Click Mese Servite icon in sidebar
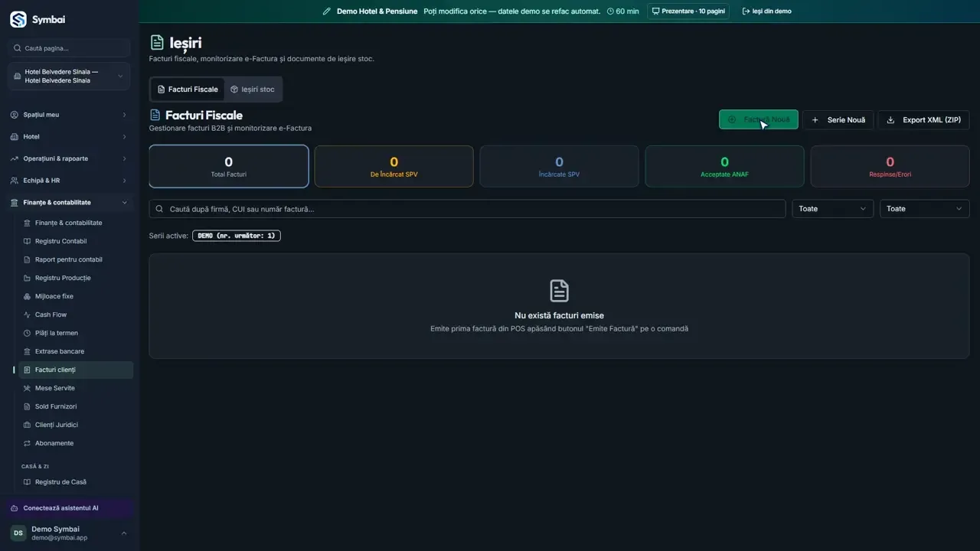 pos(28,388)
